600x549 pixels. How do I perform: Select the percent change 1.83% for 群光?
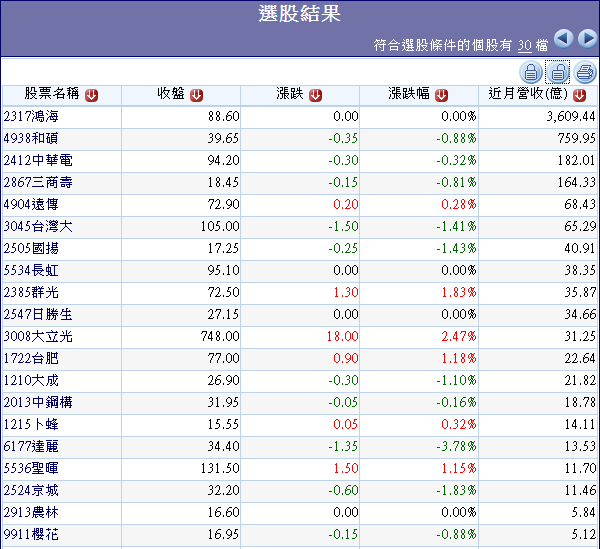(459, 292)
